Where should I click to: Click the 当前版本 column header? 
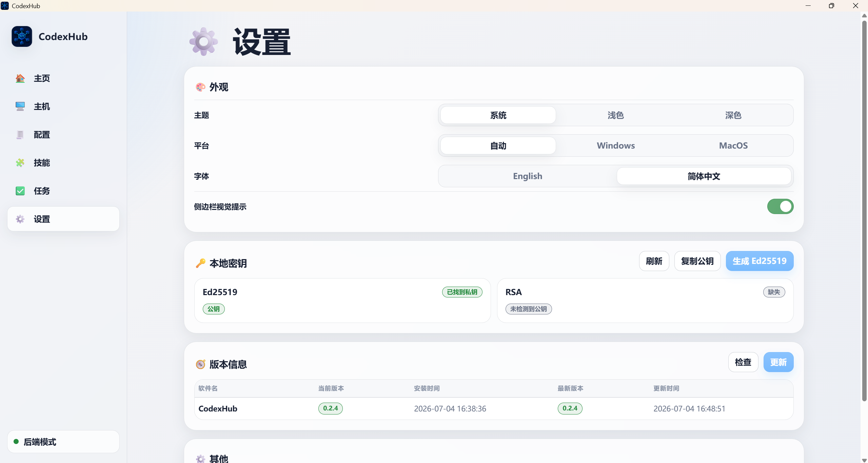pyautogui.click(x=331, y=388)
